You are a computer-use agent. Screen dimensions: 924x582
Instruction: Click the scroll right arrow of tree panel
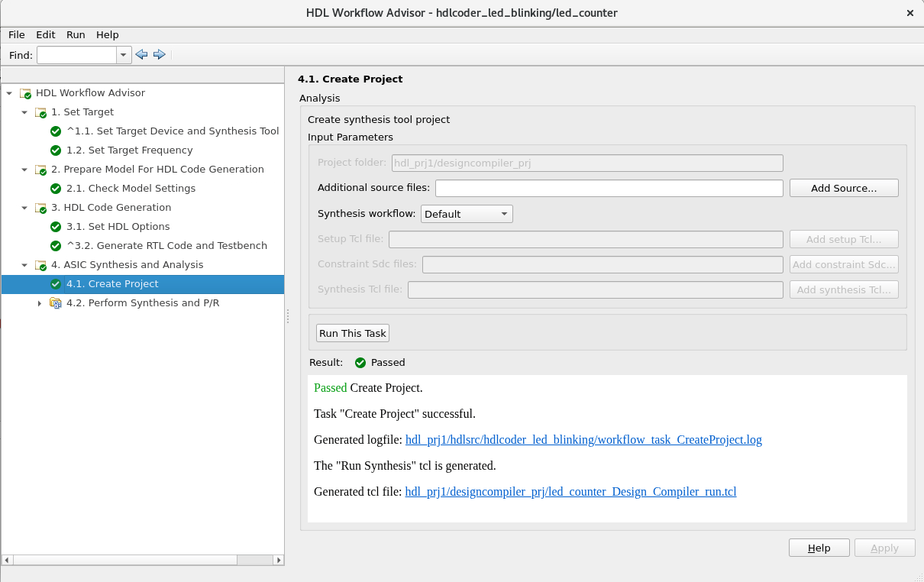pos(278,560)
